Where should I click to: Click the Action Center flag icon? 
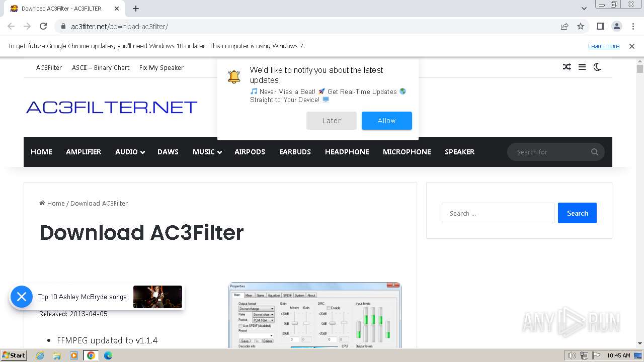click(x=596, y=355)
